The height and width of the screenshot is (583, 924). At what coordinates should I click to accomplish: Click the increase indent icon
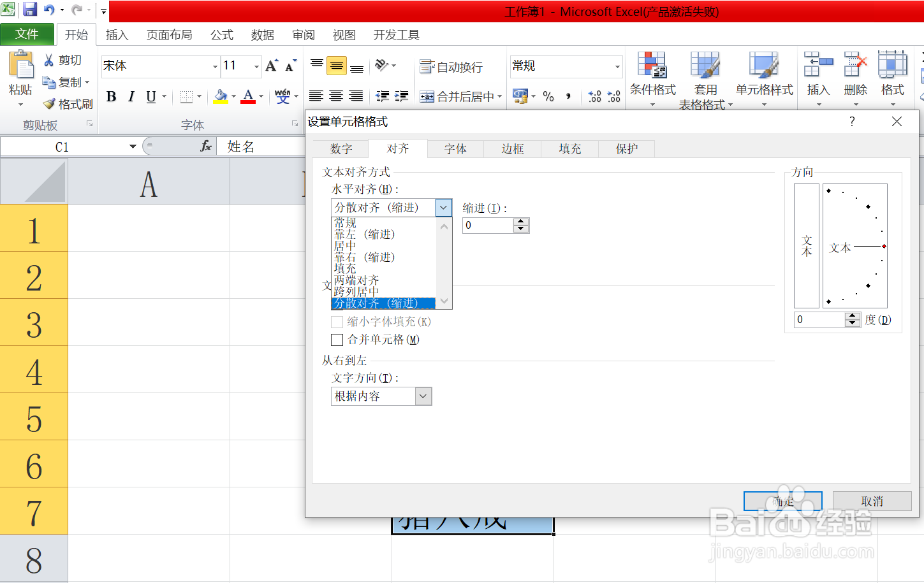(402, 96)
